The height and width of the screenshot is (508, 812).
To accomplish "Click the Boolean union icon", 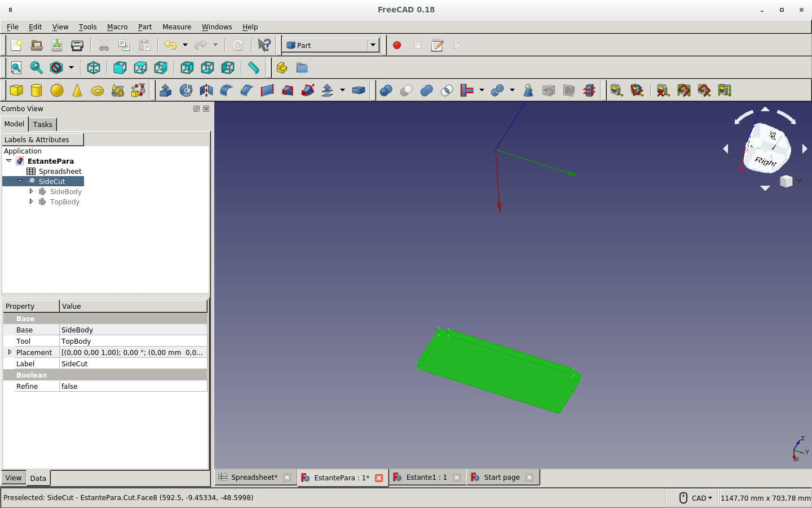I will pyautogui.click(x=426, y=90).
